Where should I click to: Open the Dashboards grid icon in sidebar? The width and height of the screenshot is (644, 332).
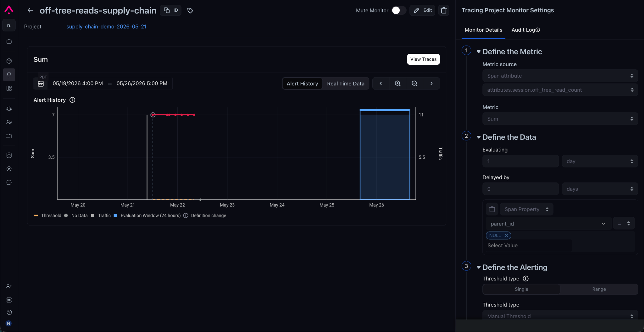(x=9, y=88)
